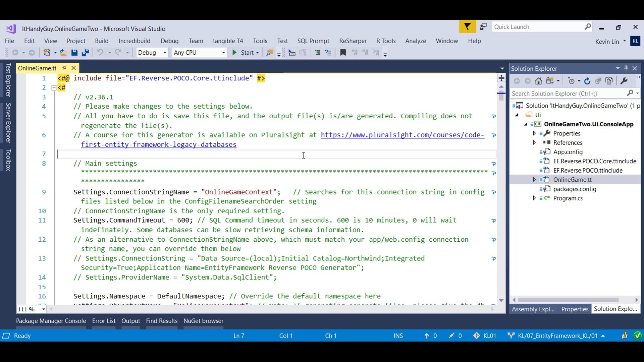Click Collapse All in Solution Explorer

coord(598,81)
